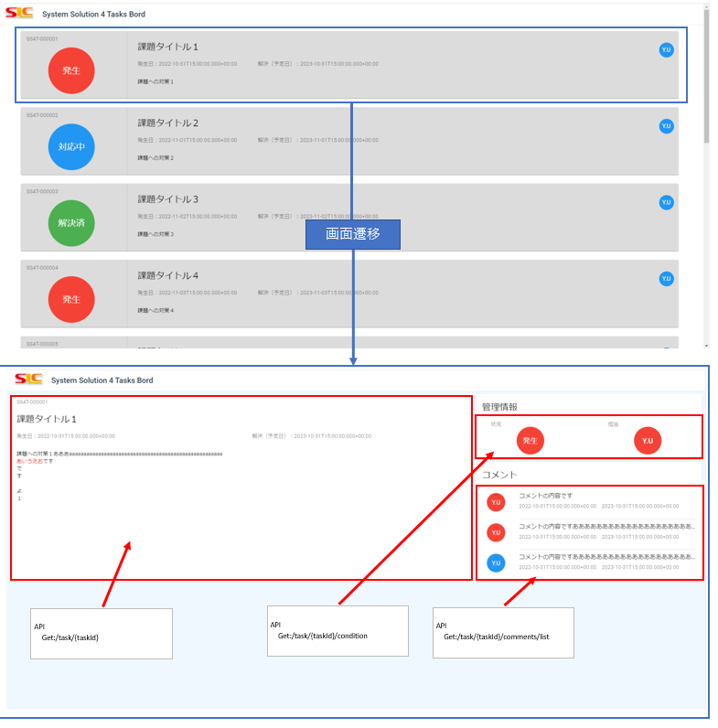The image size is (718, 728).
Task: Click the detail screen's System Solution 4 Tasks Bord title
Action: (102, 380)
